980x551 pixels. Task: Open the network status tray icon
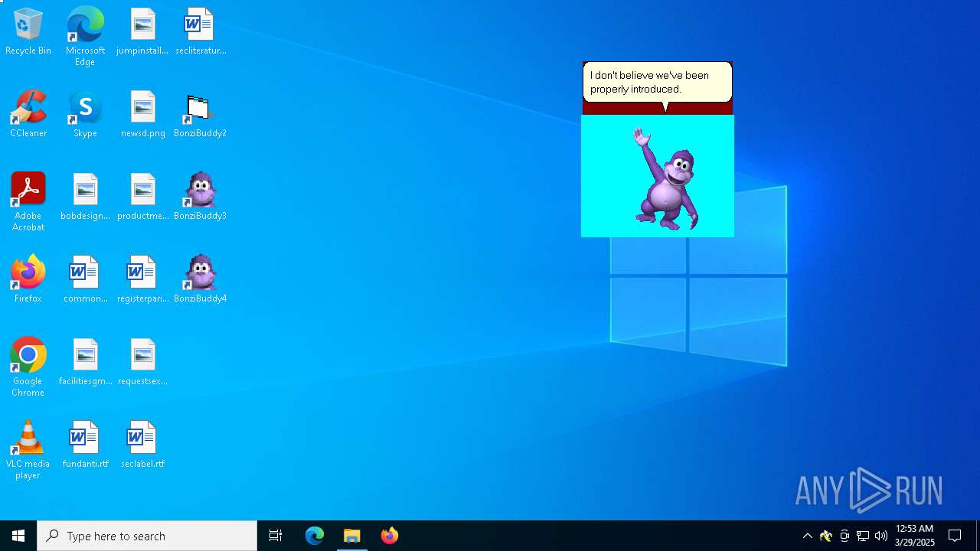863,536
